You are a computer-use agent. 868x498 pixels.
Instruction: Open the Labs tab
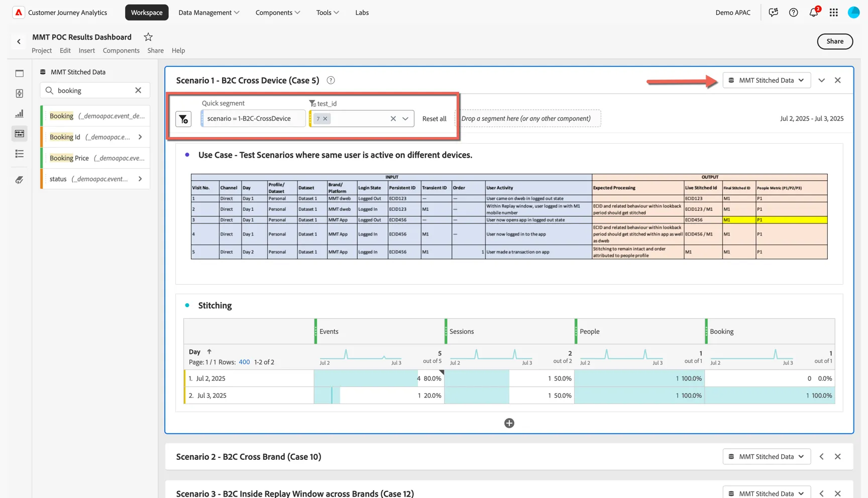(x=362, y=13)
